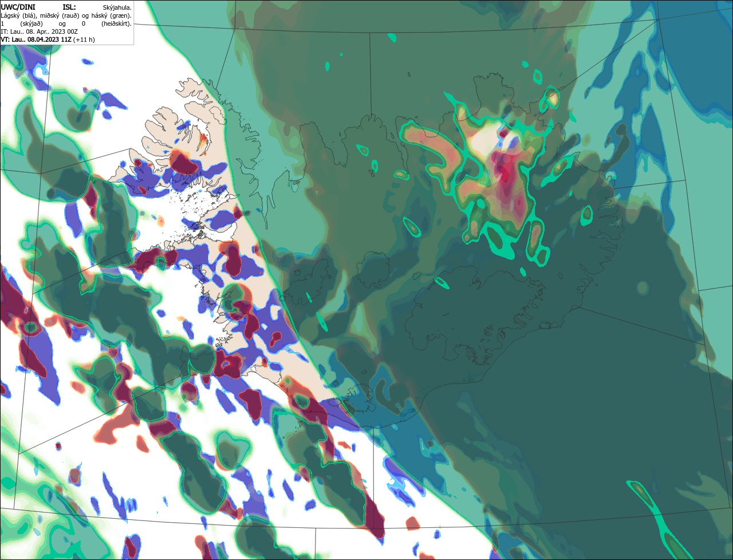Click "miðský (rauð)" legend text
This screenshot has height=560, width=733.
[x=60, y=16]
